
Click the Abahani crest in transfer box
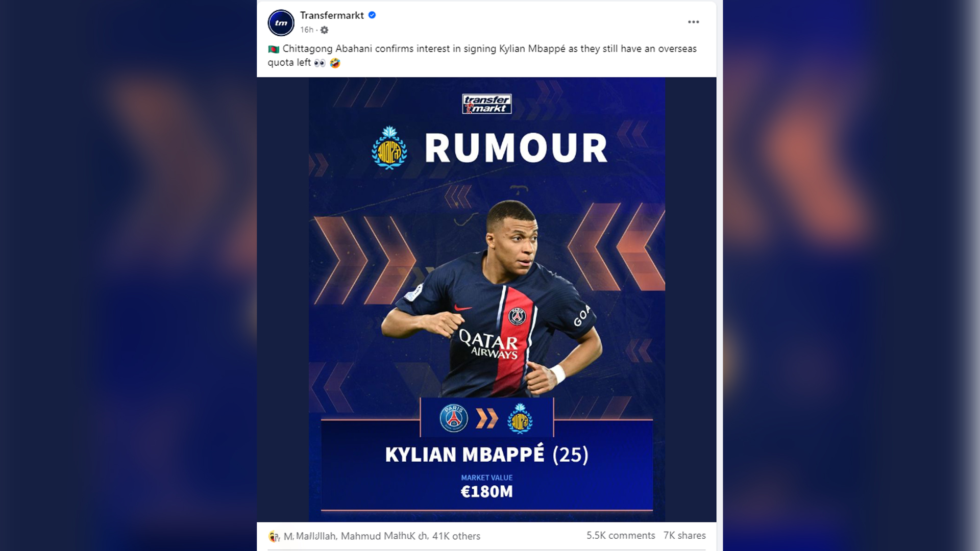(x=520, y=418)
